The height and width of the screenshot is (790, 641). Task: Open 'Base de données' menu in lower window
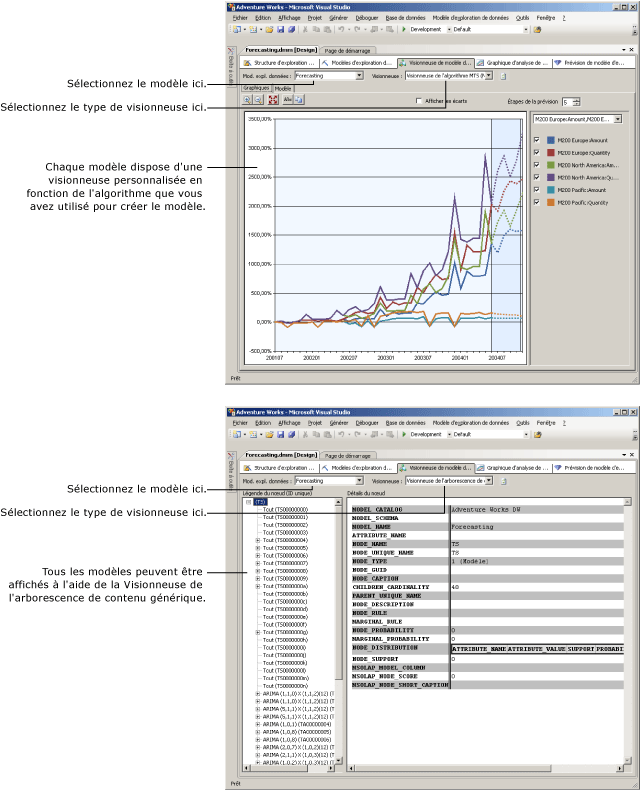(405, 423)
